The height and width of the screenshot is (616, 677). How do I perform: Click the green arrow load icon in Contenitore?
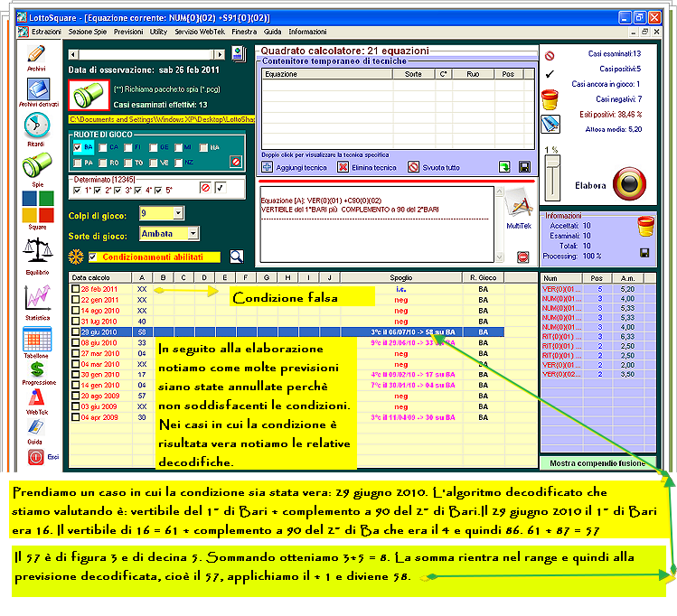coord(504,167)
